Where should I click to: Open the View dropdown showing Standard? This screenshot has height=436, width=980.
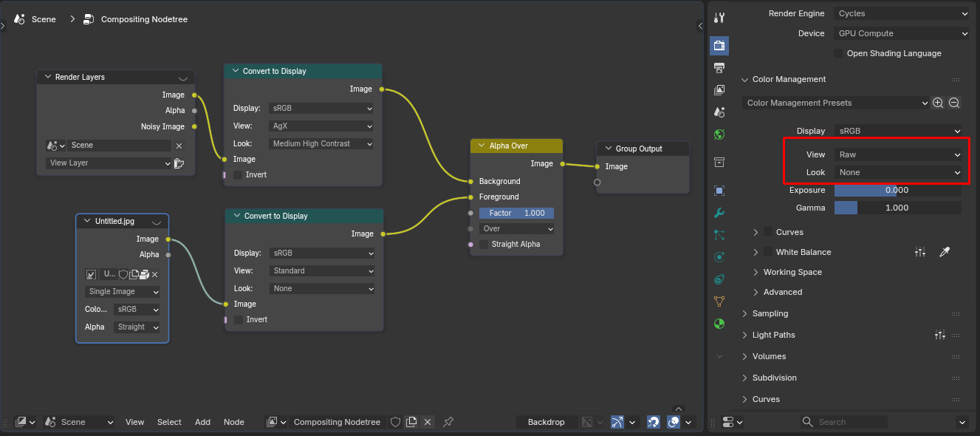point(323,271)
